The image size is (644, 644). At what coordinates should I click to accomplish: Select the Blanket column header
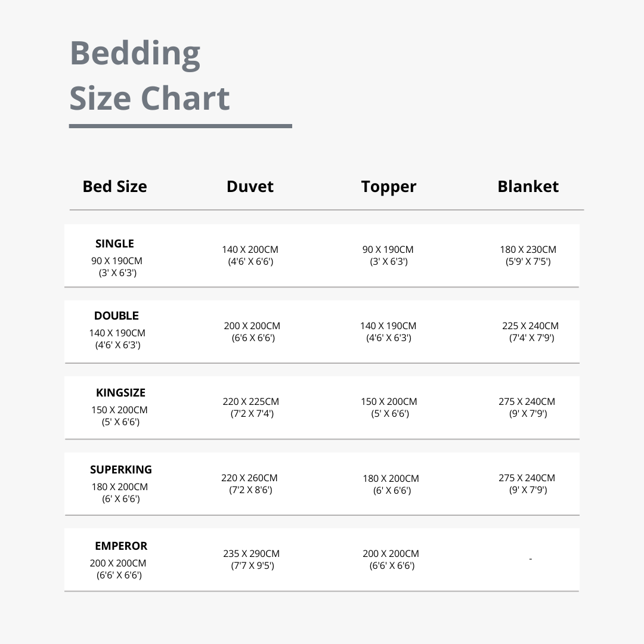(528, 187)
